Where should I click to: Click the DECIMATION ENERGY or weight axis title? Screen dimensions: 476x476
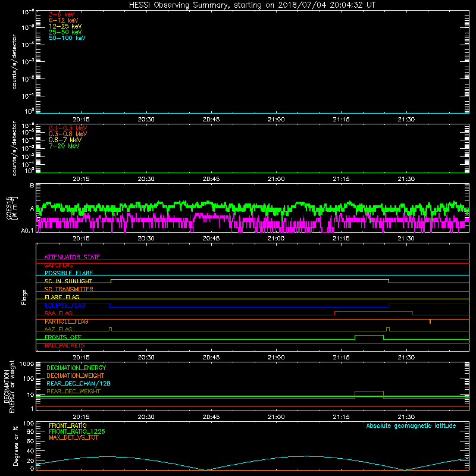pos(10,386)
